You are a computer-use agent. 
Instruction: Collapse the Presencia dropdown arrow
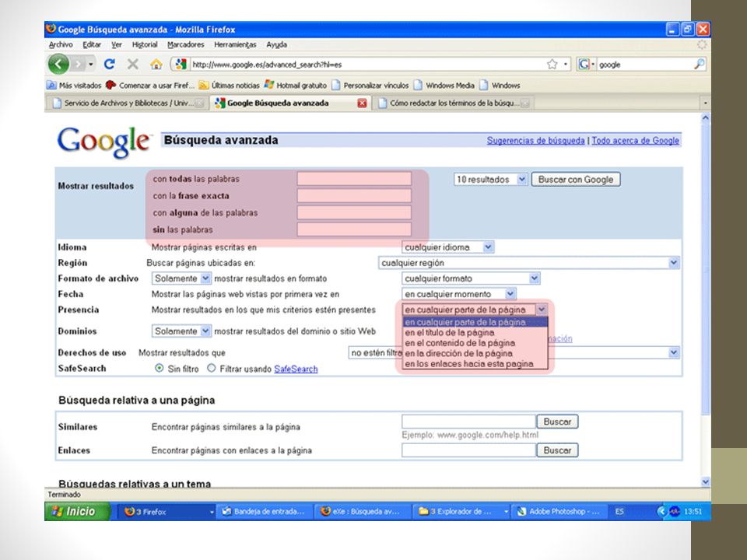(x=542, y=310)
